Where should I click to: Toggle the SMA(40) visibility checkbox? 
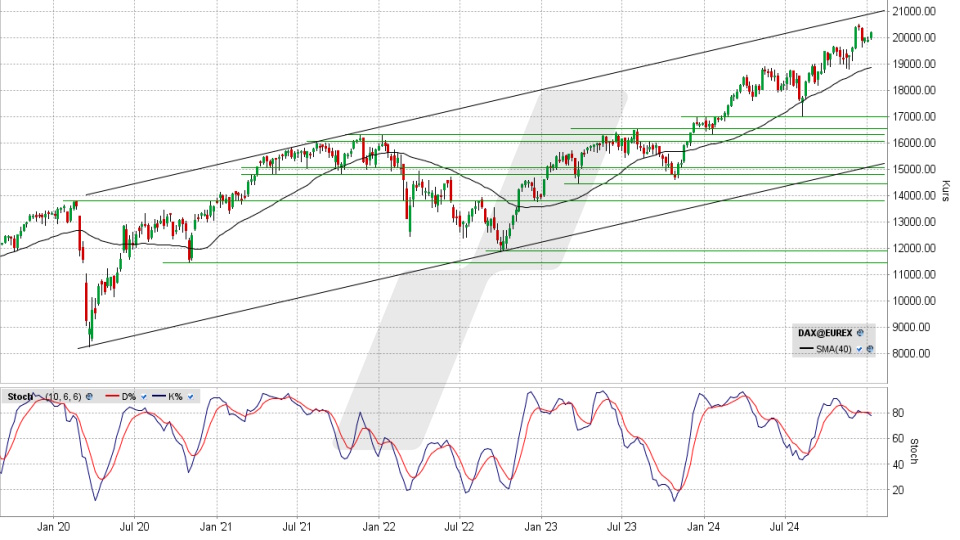[859, 349]
